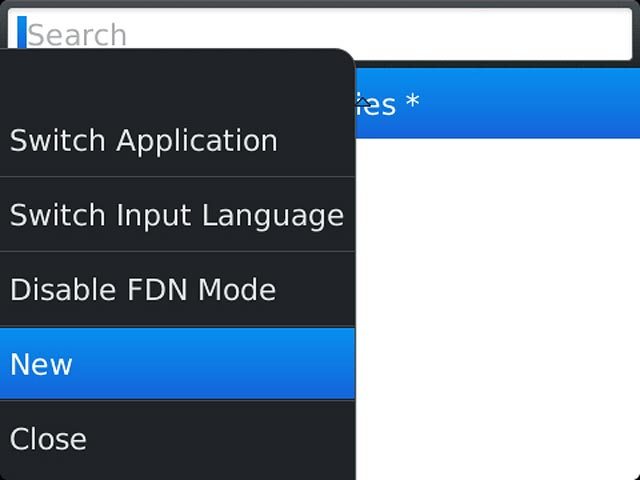640x480 pixels.
Task: Click the blank top of the dark menu
Action: pos(177,76)
